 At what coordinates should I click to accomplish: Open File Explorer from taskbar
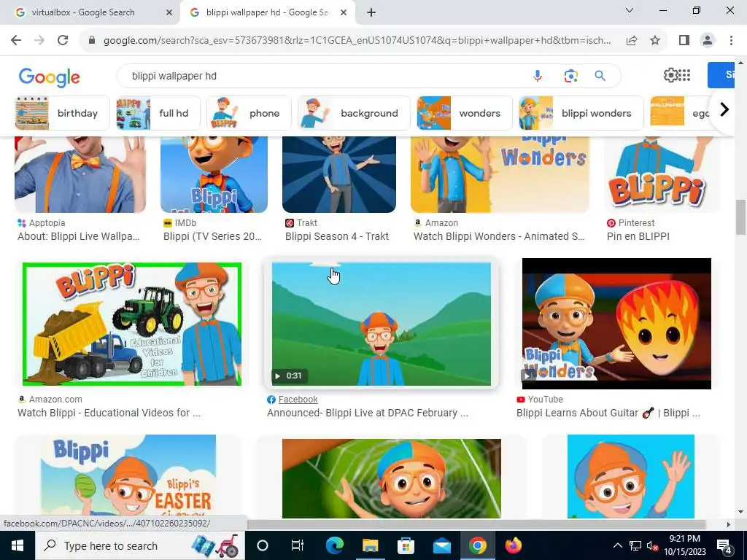pyautogui.click(x=370, y=545)
